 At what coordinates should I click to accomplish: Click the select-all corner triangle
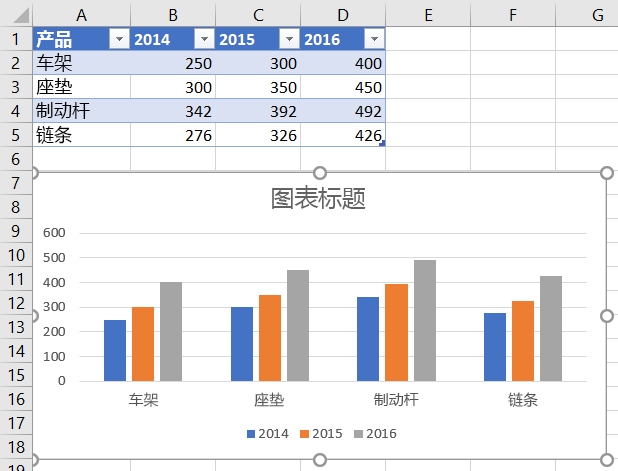point(20,15)
